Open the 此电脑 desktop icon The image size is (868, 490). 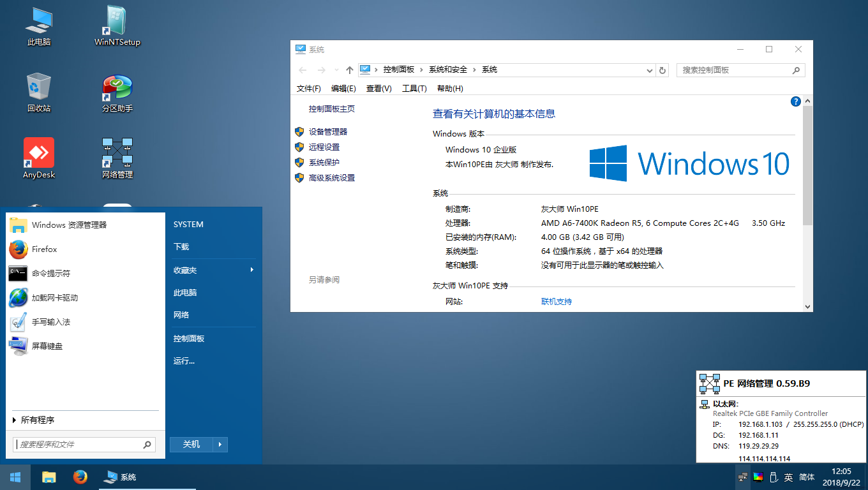(39, 26)
